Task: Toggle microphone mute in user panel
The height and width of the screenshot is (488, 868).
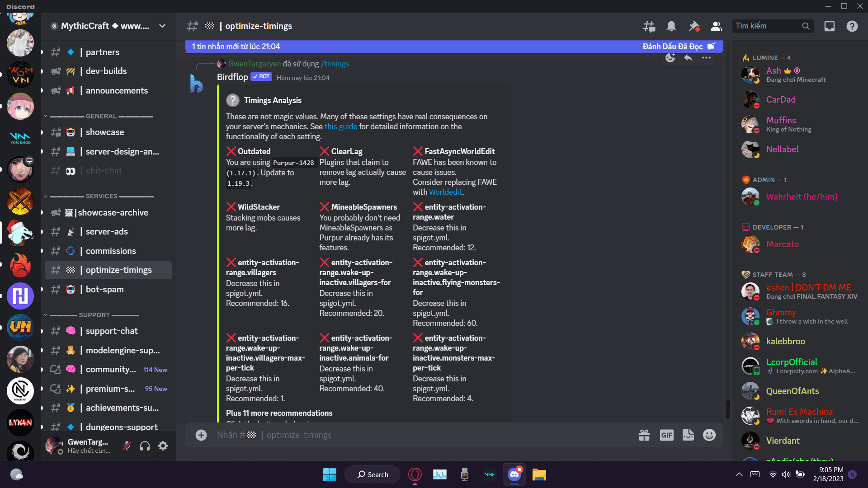Action: pyautogui.click(x=127, y=446)
